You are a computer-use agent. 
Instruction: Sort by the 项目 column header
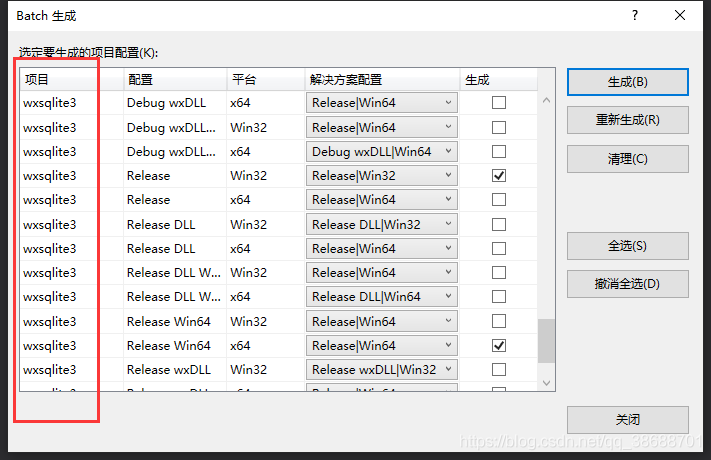pyautogui.click(x=72, y=80)
